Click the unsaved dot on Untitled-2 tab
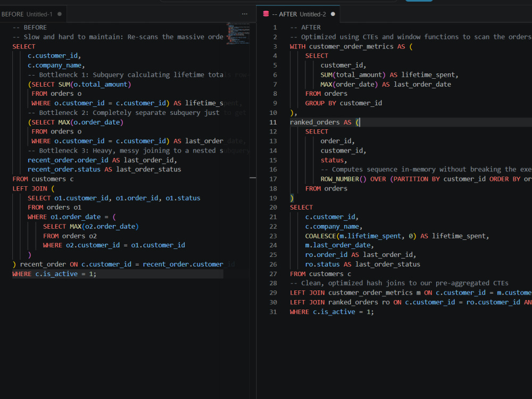The image size is (532, 399). click(333, 14)
